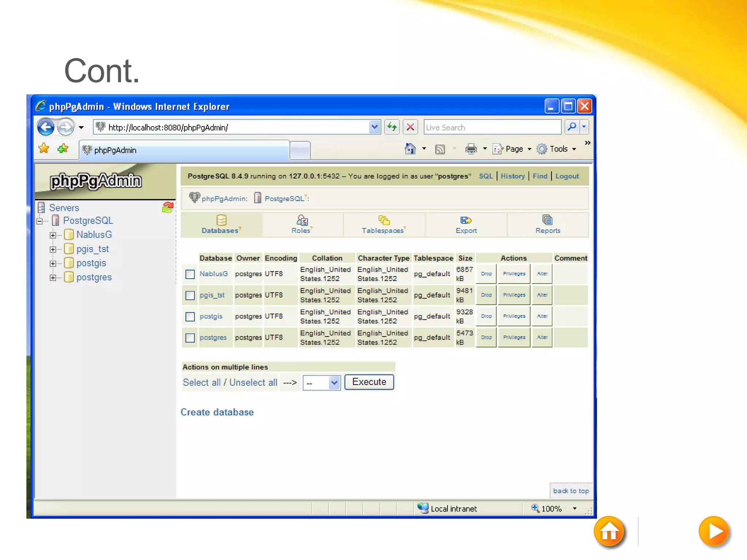Click the orange play next-slide button

coord(714,532)
